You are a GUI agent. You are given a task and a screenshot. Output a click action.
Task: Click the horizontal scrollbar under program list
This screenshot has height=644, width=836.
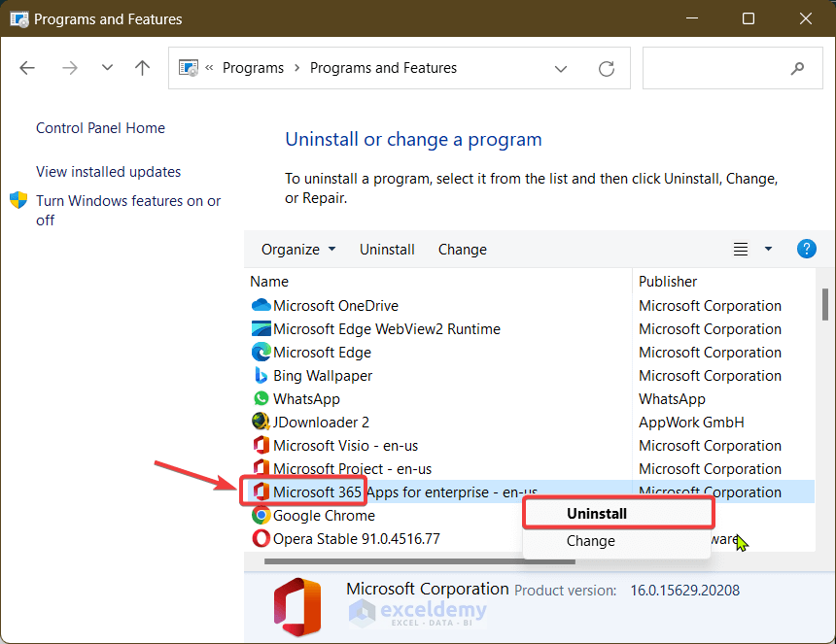pos(389,560)
